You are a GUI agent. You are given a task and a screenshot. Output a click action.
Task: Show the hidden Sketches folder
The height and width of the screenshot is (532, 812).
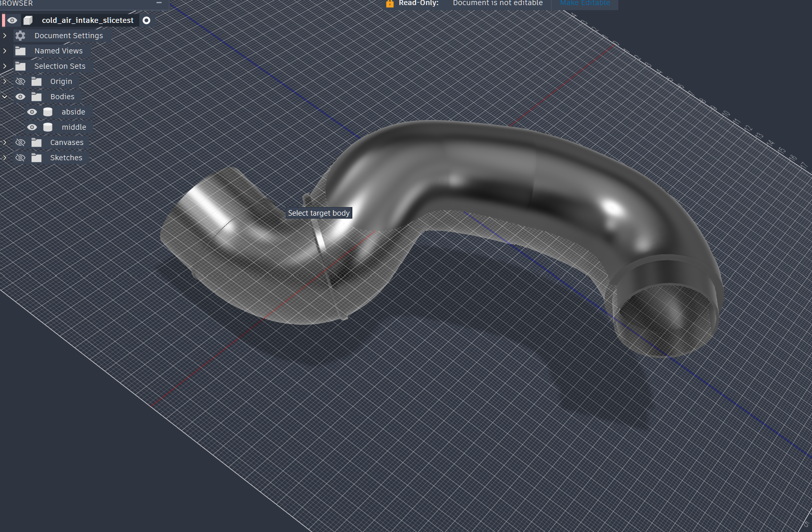click(x=20, y=158)
